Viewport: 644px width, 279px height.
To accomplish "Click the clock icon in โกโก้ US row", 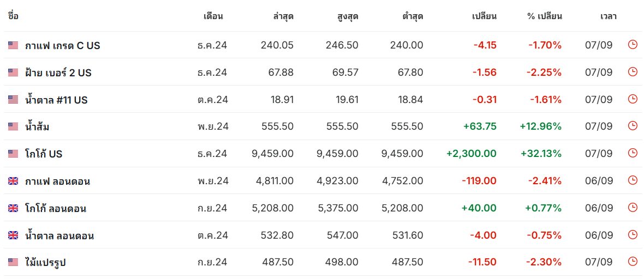I will pos(633,153).
